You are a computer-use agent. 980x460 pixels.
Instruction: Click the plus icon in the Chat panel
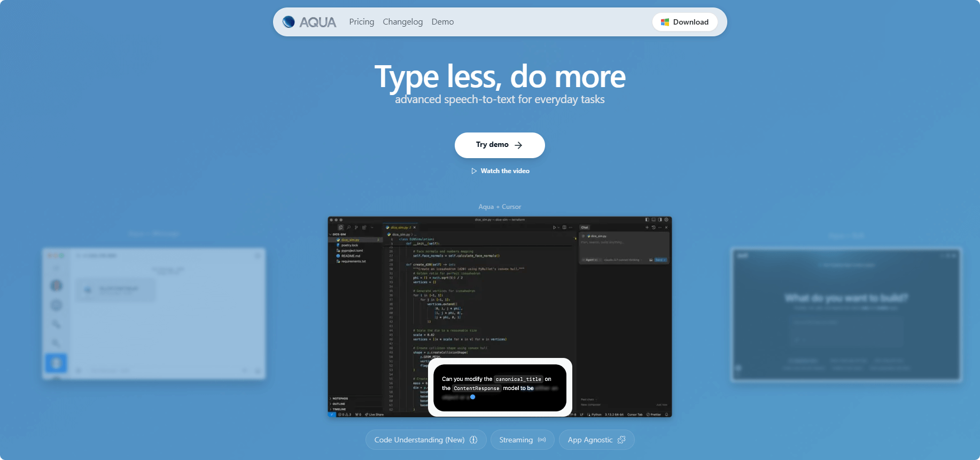(x=647, y=228)
